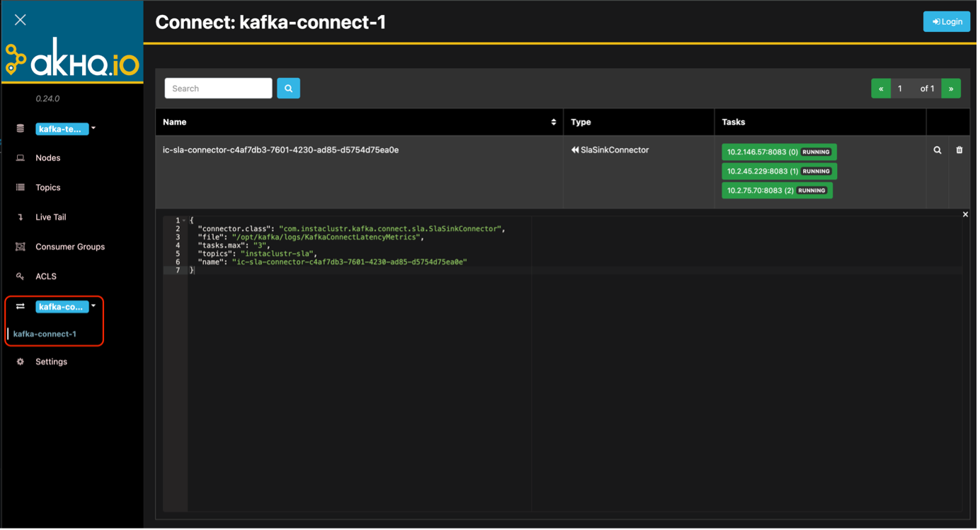Open the Settings menu item
This screenshot has height=530, width=980.
tap(51, 362)
